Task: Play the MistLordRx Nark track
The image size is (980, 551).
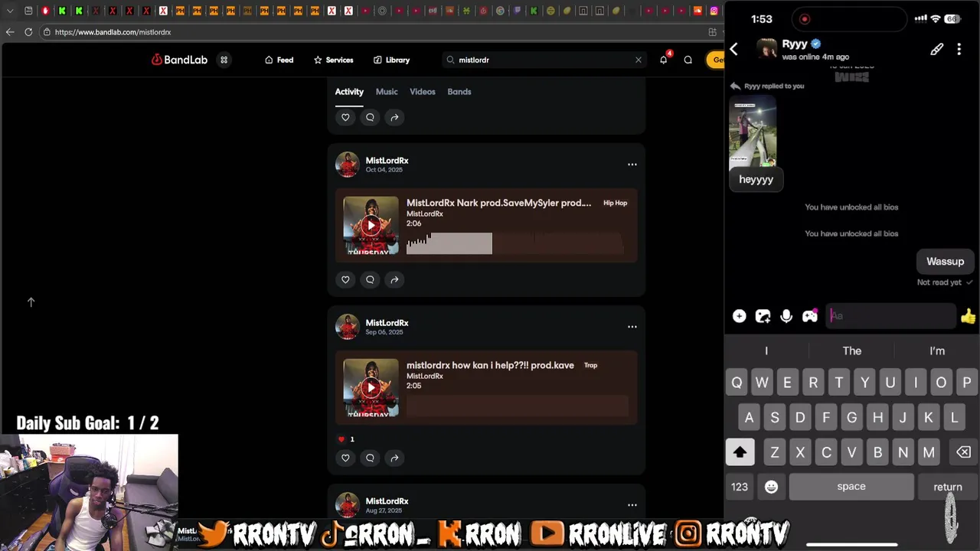Action: pyautogui.click(x=371, y=225)
